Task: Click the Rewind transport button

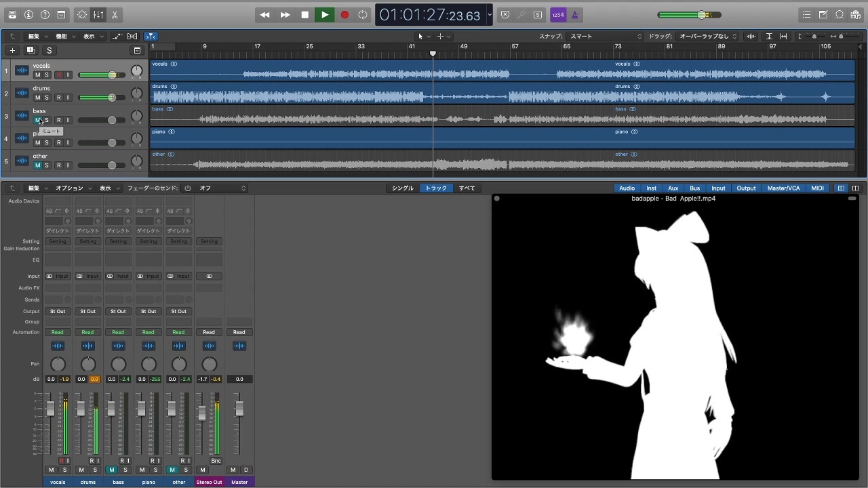Action: [x=265, y=15]
